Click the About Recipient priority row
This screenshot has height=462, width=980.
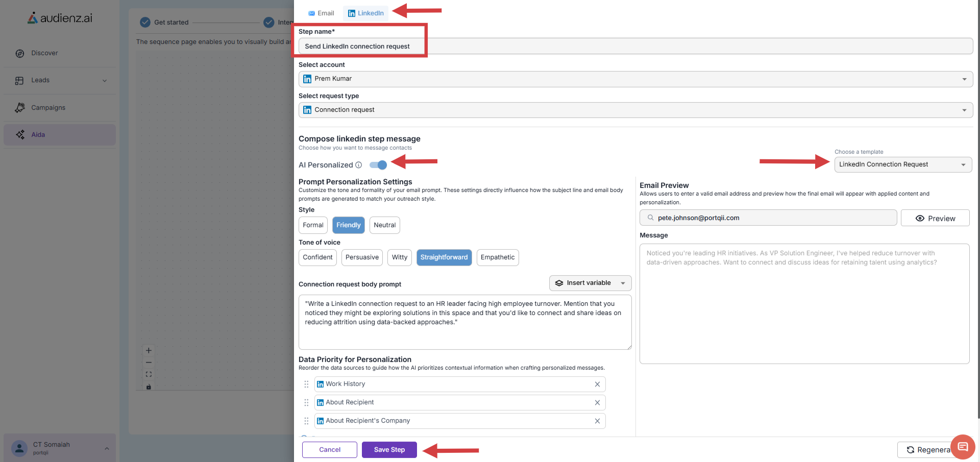(460, 403)
